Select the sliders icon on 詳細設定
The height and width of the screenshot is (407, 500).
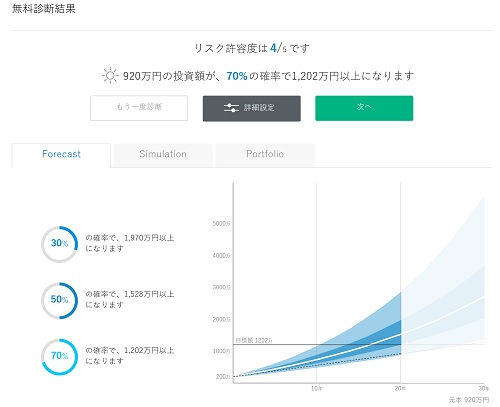click(x=231, y=108)
